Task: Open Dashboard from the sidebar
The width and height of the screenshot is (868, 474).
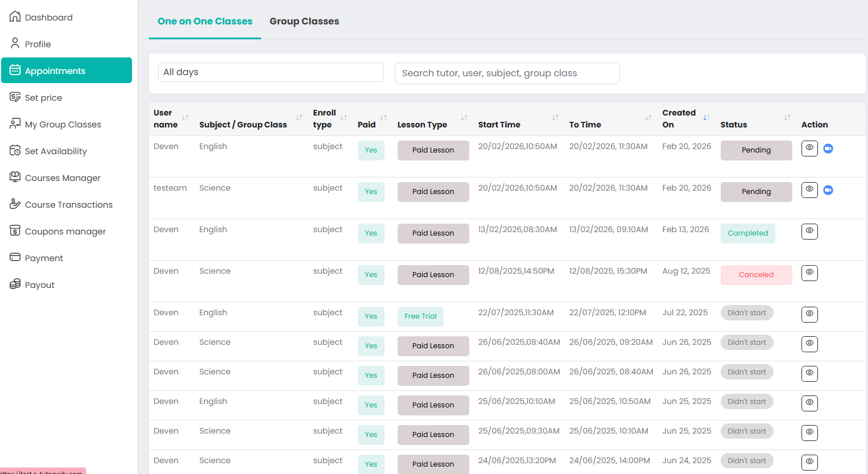Action: click(67, 17)
